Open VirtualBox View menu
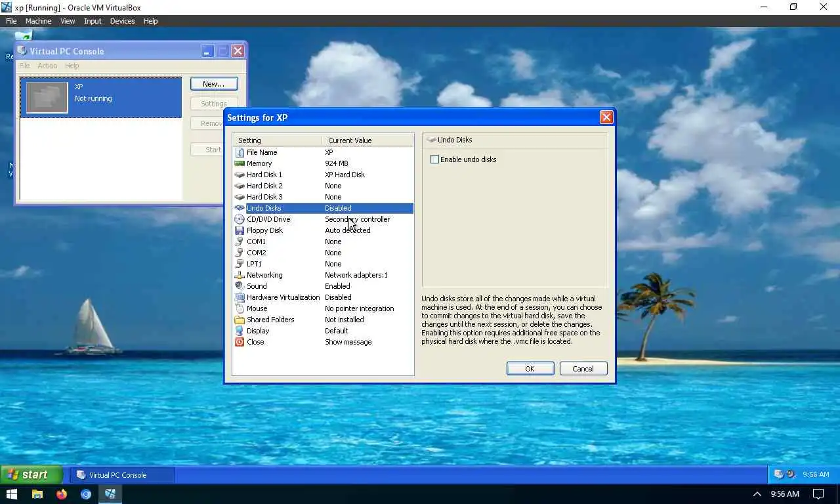 (x=68, y=21)
